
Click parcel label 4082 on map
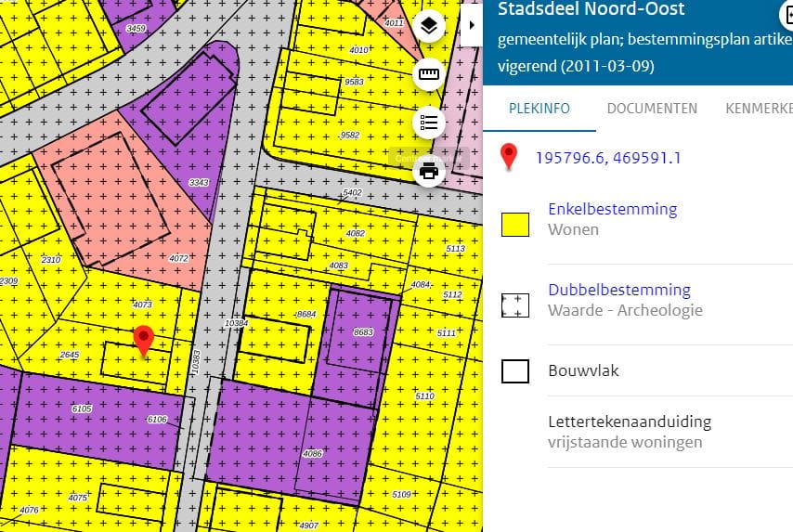pyautogui.click(x=355, y=233)
